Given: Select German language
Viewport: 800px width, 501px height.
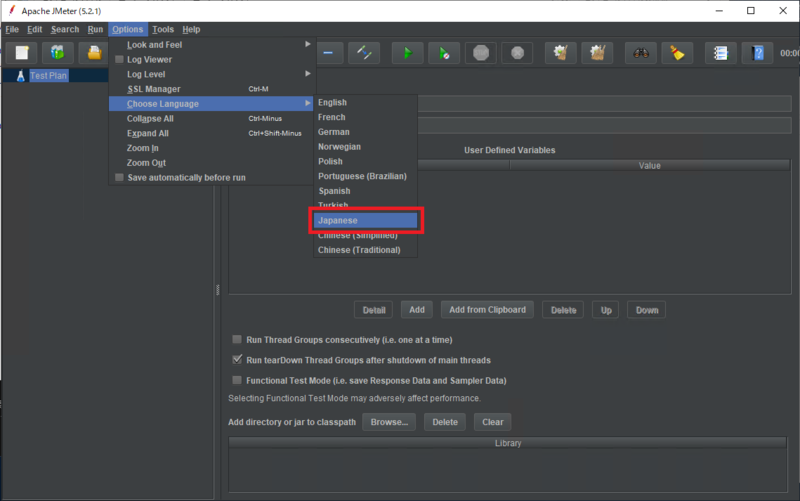Looking at the screenshot, I should (x=365, y=132).
